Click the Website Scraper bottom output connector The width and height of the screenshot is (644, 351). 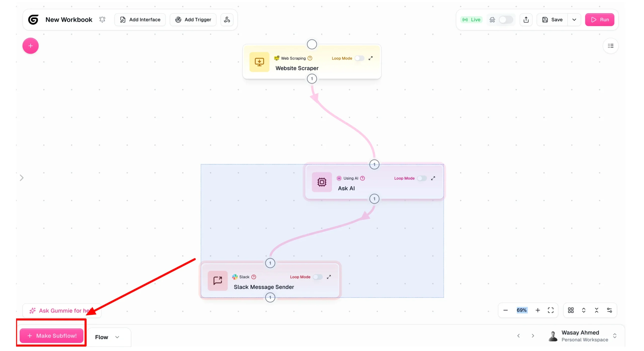click(312, 79)
